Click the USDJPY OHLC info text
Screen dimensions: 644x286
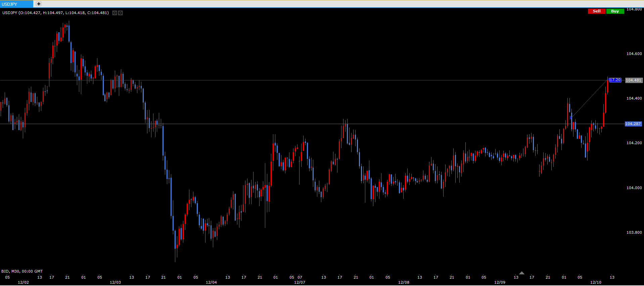click(x=55, y=13)
